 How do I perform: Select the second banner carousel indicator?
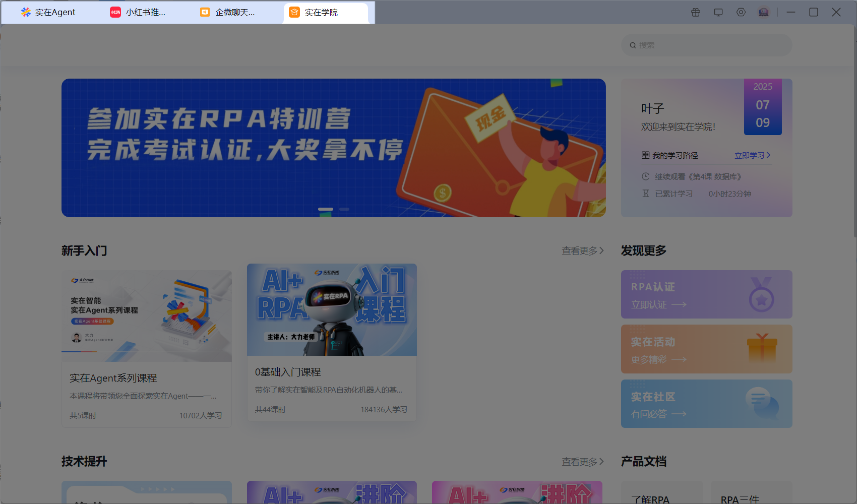click(344, 209)
